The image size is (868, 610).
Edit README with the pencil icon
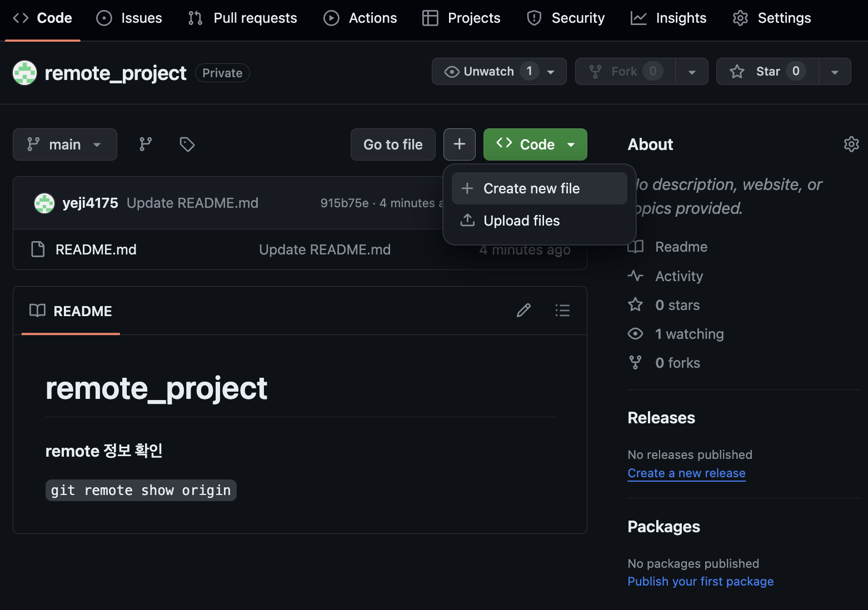tap(523, 311)
